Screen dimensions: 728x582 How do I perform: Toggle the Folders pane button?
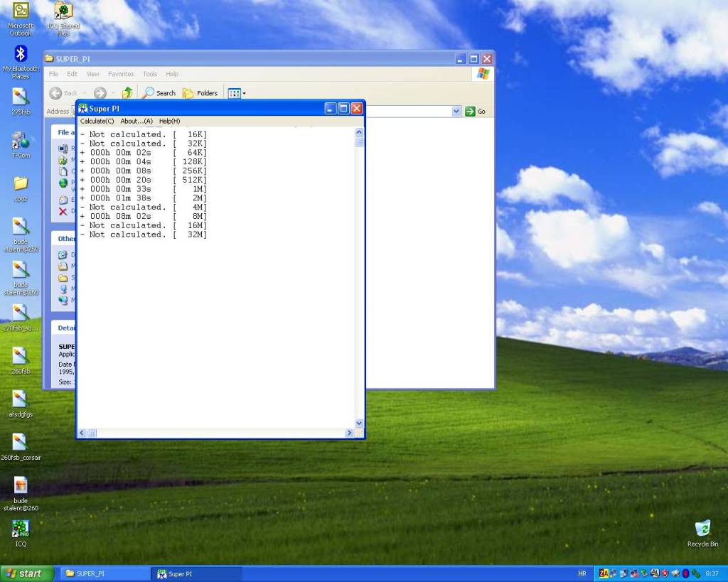pos(200,93)
